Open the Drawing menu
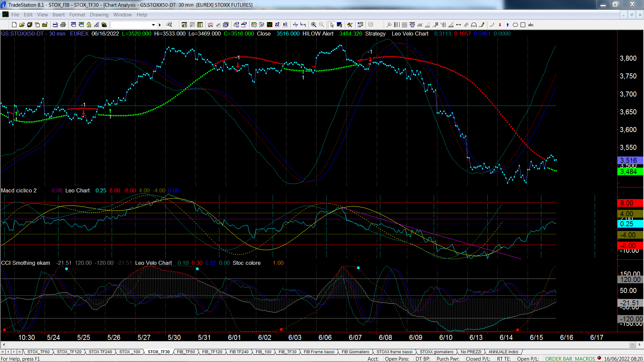The image size is (644, 362). [99, 15]
